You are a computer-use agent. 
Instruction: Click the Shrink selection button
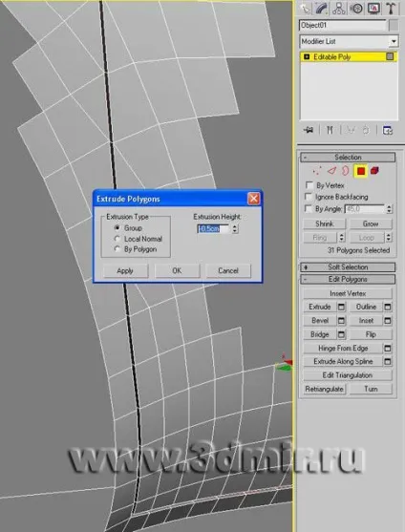point(324,223)
